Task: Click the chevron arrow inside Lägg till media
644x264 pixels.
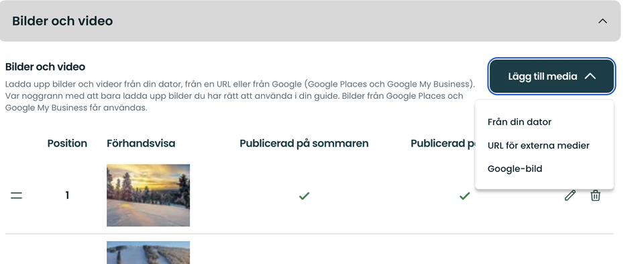Action: click(x=590, y=76)
